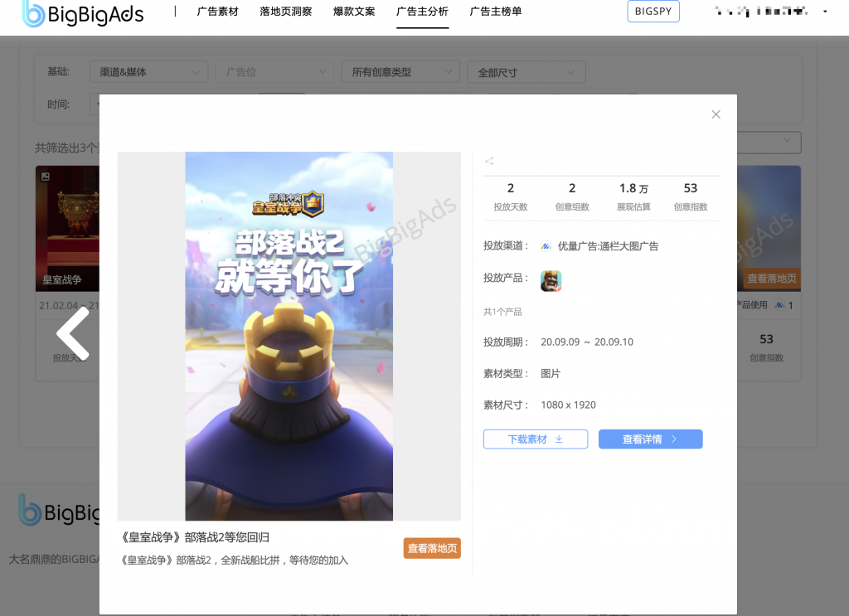The image size is (849, 616).
Task: Open the 爆款文案 menu
Action: [354, 12]
